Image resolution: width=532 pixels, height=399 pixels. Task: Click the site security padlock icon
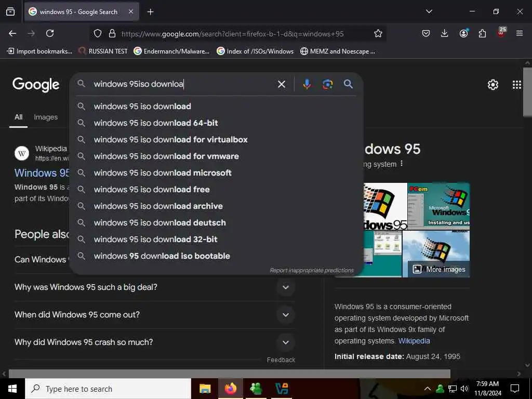click(x=112, y=33)
